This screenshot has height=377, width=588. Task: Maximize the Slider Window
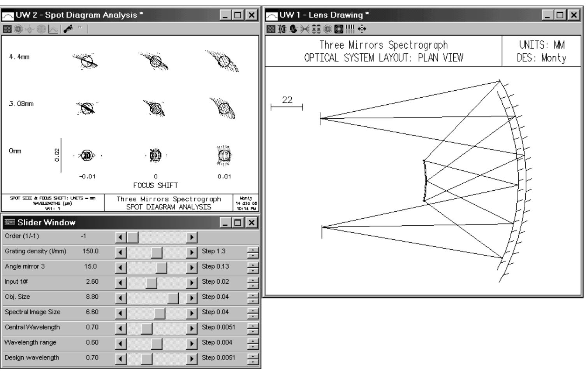tap(238, 223)
